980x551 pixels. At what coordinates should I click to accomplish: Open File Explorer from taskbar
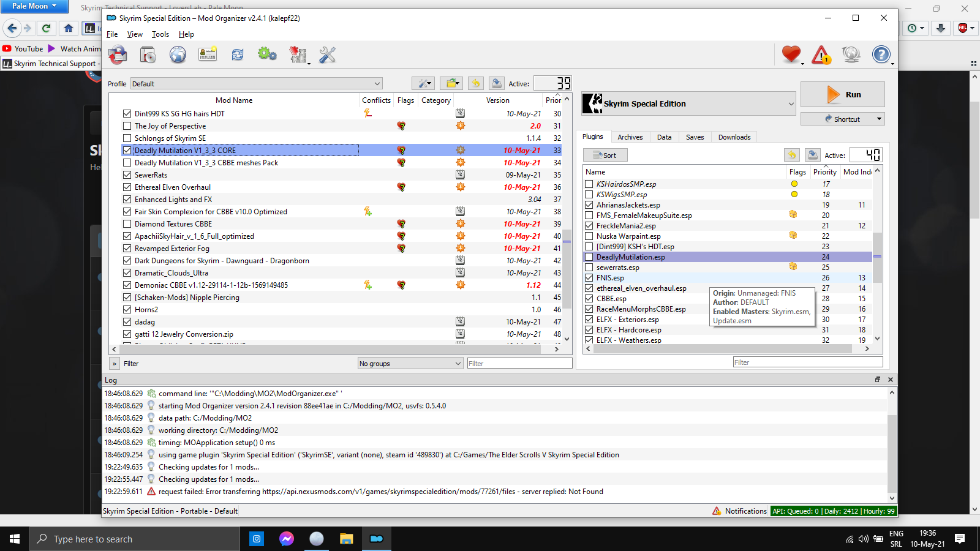click(347, 539)
